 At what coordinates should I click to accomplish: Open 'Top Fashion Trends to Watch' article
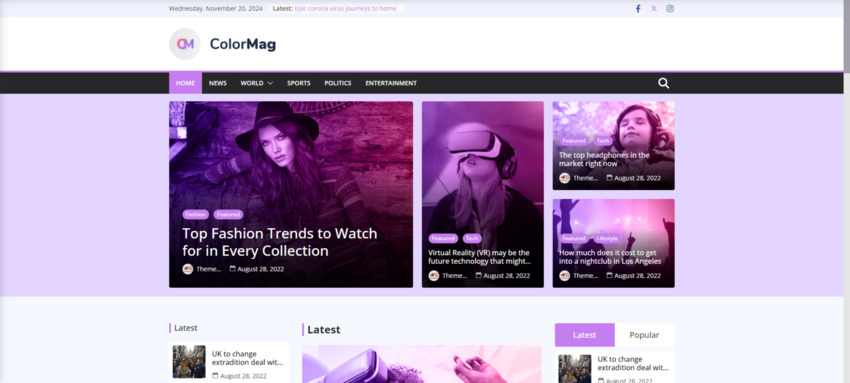(280, 242)
